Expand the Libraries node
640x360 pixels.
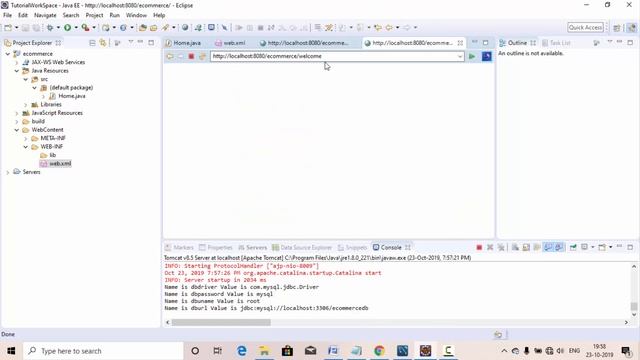[26, 104]
